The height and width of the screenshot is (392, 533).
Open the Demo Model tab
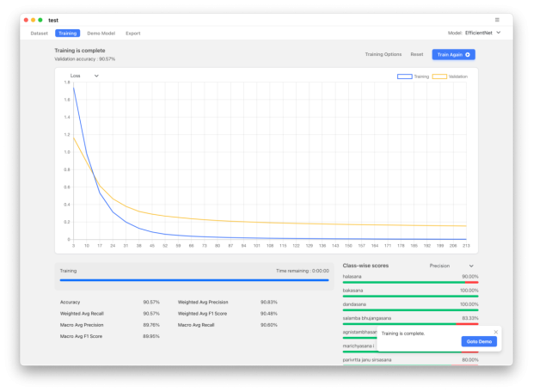click(101, 34)
